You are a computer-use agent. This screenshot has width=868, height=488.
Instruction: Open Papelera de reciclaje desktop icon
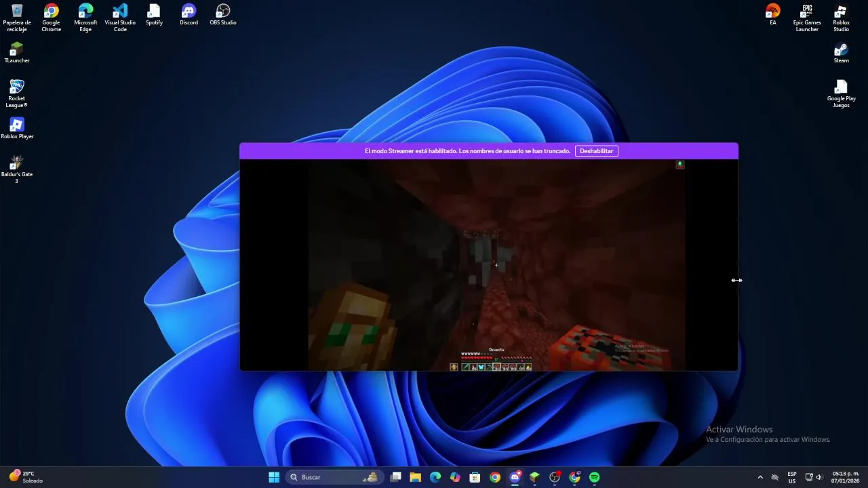[17, 18]
